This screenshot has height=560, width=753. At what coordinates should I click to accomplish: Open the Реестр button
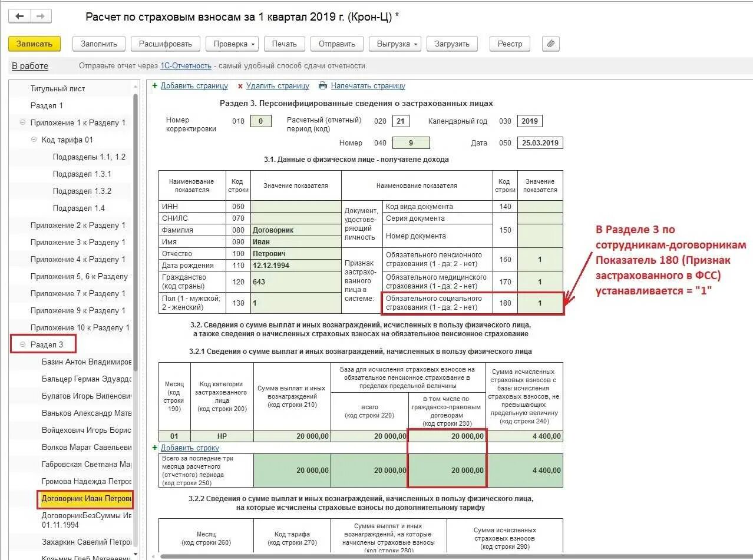pyautogui.click(x=510, y=44)
